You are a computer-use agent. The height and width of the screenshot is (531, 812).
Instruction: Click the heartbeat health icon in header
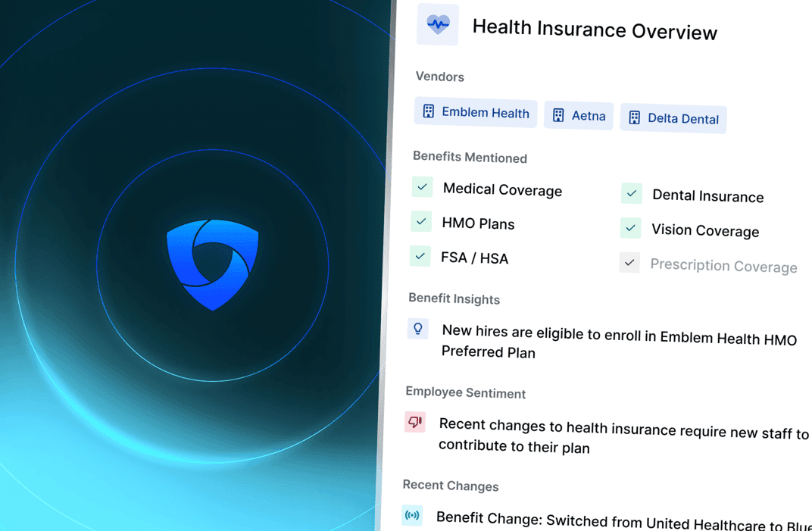438,24
